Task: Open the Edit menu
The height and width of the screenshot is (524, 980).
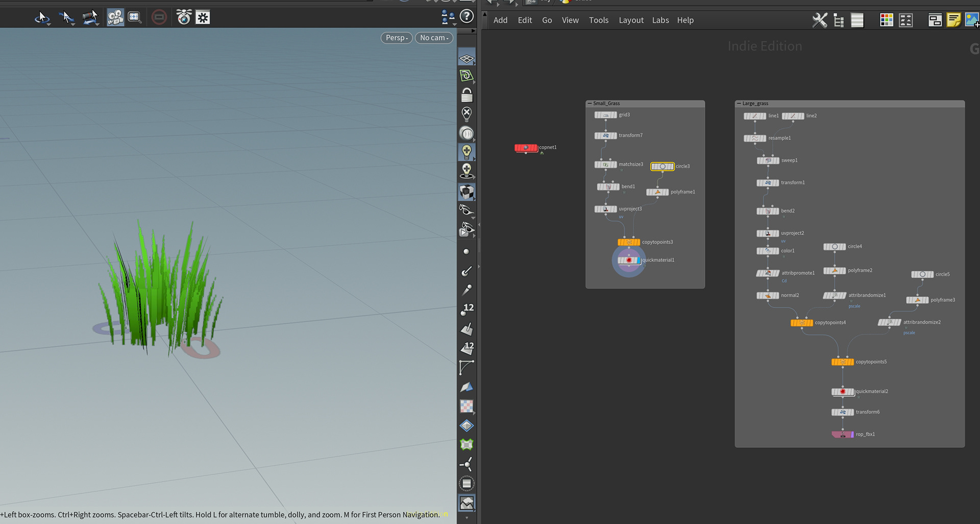Action: [x=525, y=20]
